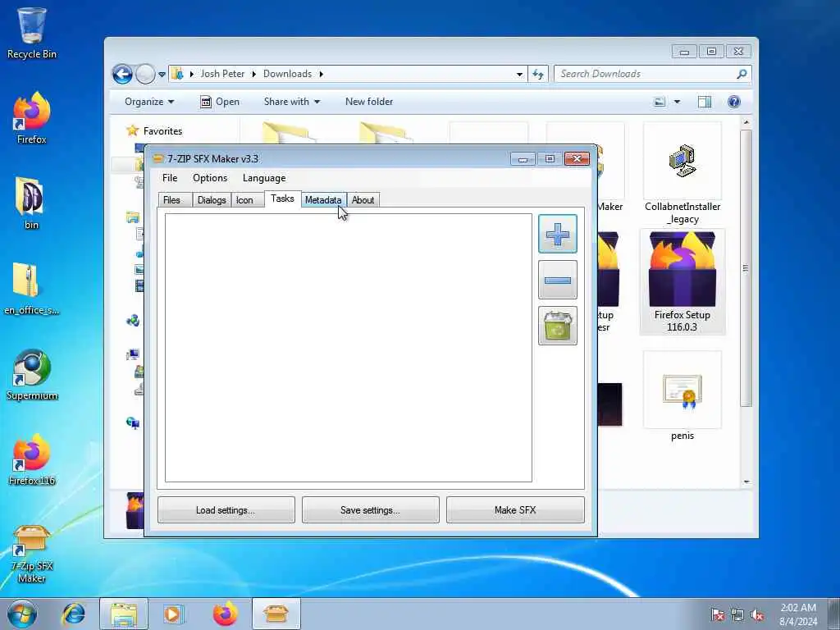Open the Language menu
The height and width of the screenshot is (630, 840).
(264, 178)
